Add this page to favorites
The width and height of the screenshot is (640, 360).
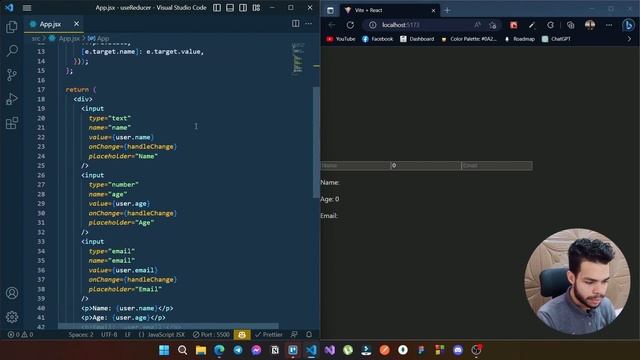[493, 25]
